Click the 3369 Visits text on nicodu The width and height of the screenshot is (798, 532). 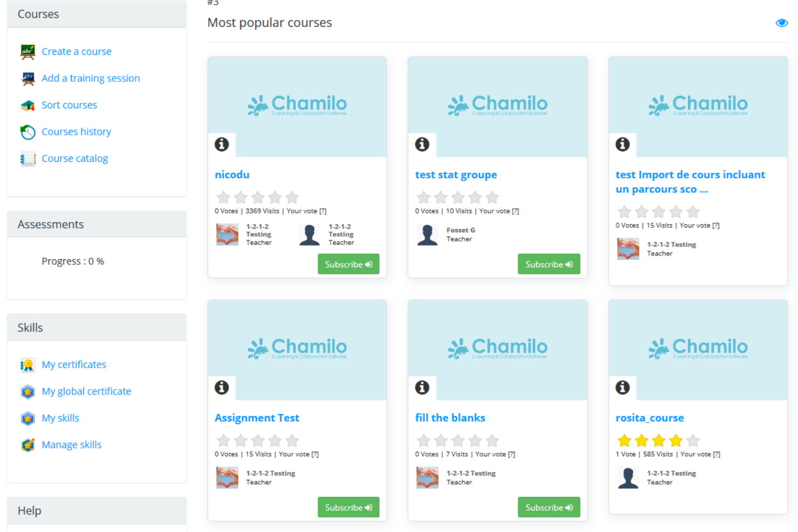pos(263,211)
